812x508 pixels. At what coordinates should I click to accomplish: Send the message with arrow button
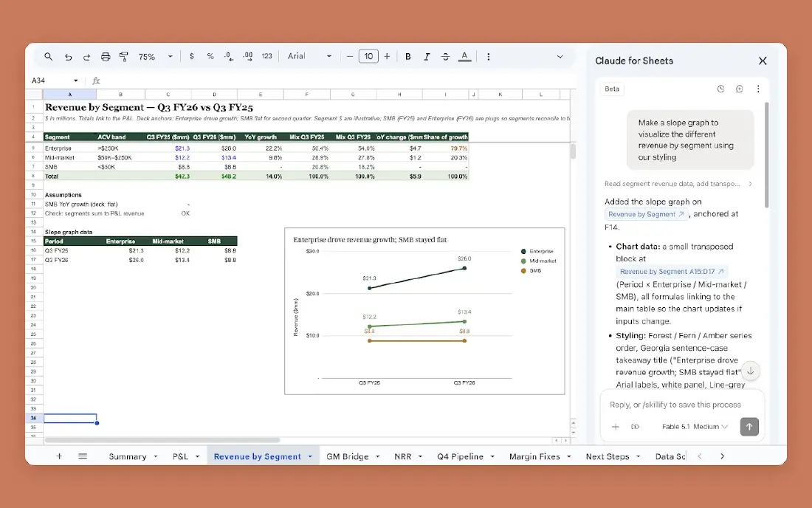[x=749, y=427]
